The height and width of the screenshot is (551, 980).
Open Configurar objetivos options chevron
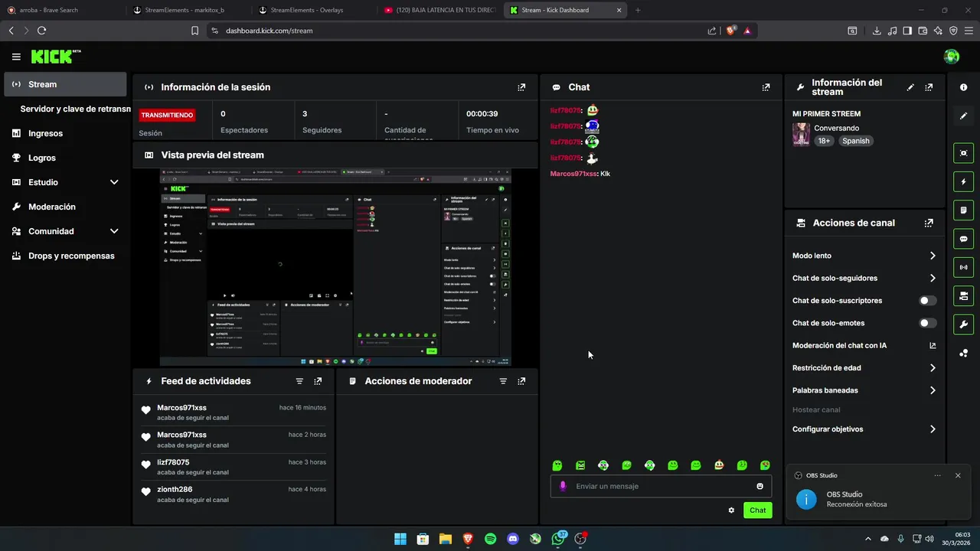(x=933, y=429)
